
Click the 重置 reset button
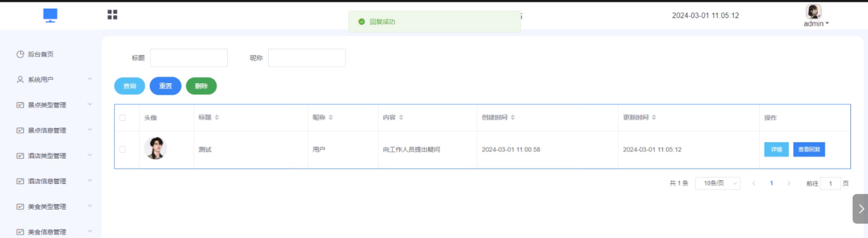165,86
